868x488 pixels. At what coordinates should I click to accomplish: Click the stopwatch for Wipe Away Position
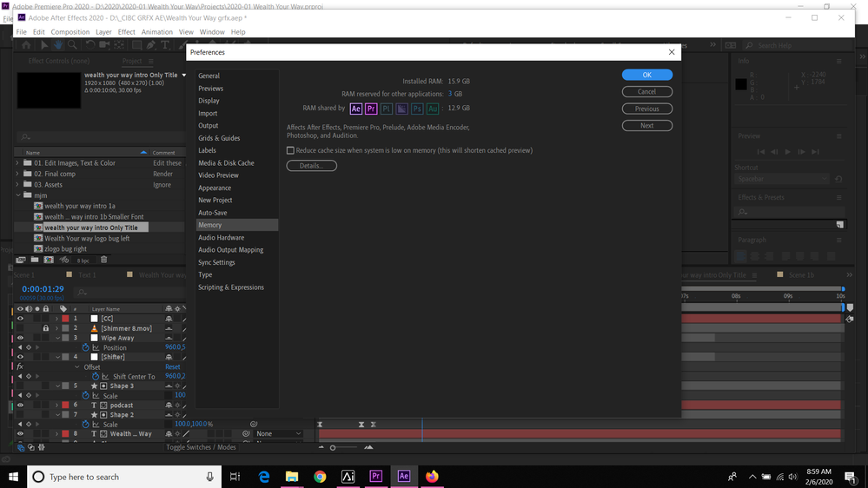[x=86, y=347]
